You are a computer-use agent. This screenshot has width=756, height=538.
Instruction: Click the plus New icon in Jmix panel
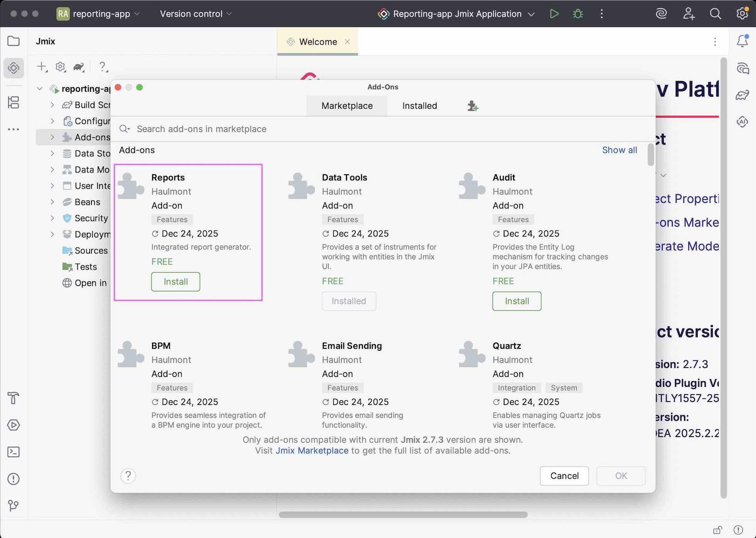pos(42,67)
